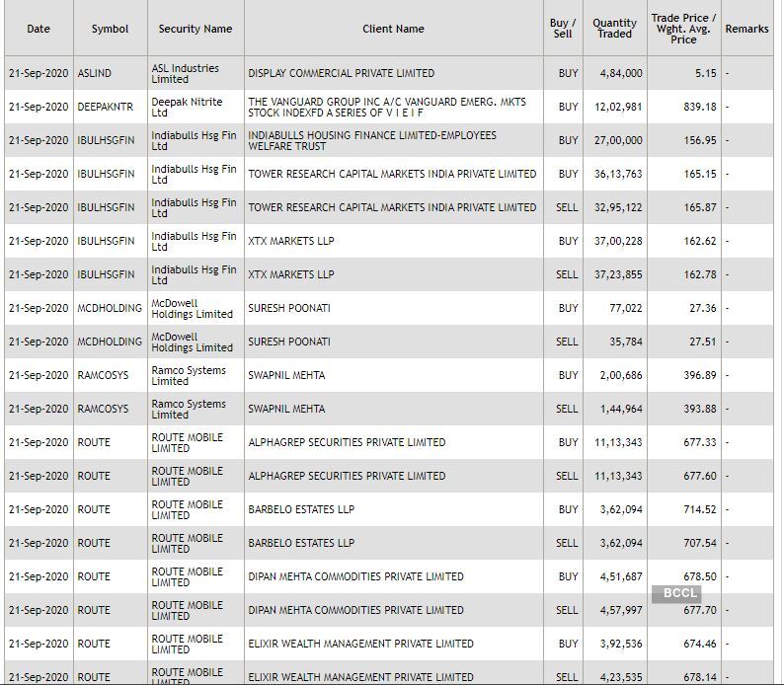Click the trade price 677.70
Image resolution: width=784 pixels, height=685 pixels.
coord(700,610)
